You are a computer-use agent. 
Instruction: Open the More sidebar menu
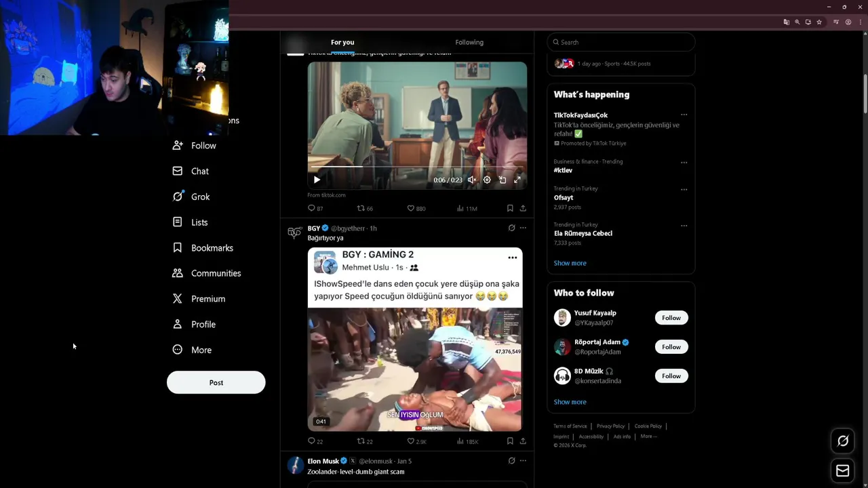[192, 350]
